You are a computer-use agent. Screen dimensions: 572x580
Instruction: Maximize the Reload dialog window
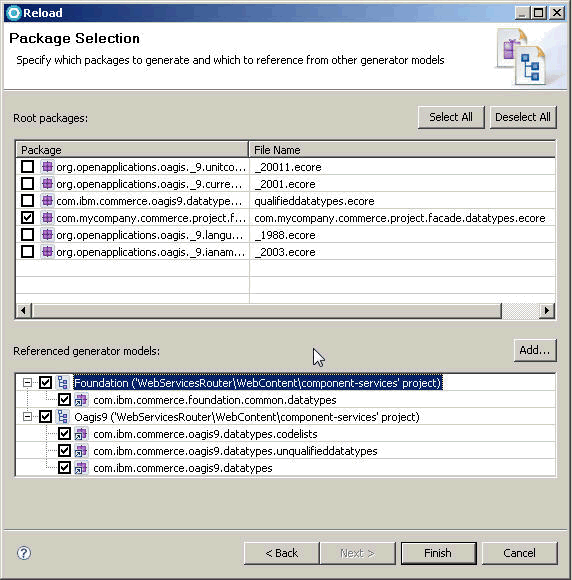[539, 13]
